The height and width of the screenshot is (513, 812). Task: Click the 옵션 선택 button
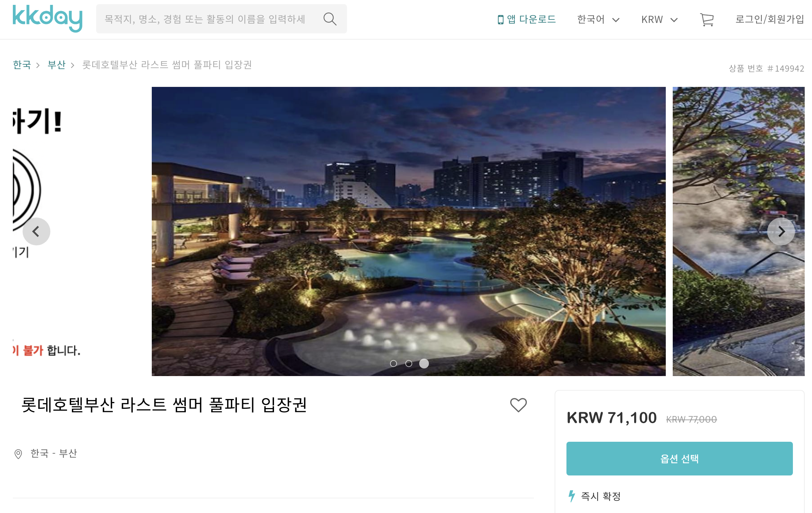[679, 458]
